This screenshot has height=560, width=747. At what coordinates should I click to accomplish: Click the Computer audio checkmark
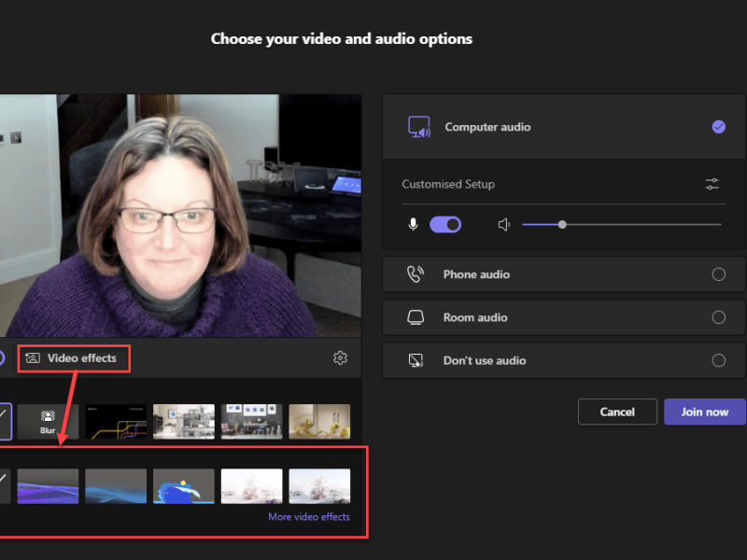click(x=719, y=126)
